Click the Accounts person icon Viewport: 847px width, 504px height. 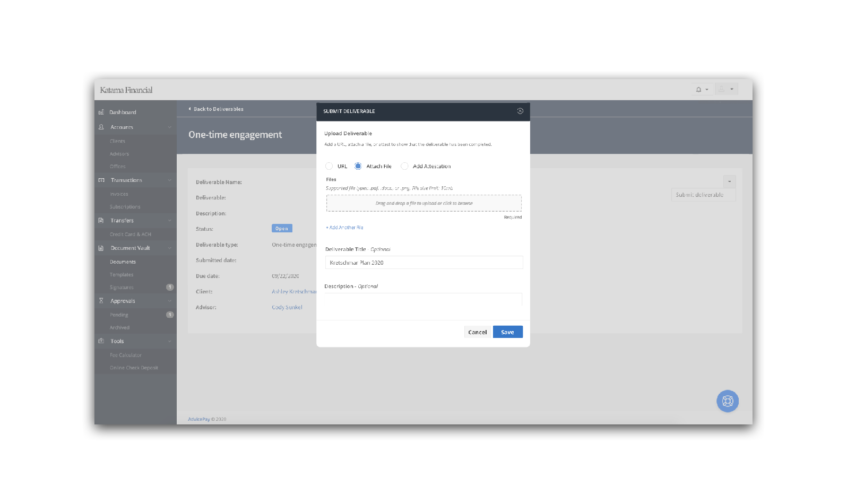(x=101, y=127)
